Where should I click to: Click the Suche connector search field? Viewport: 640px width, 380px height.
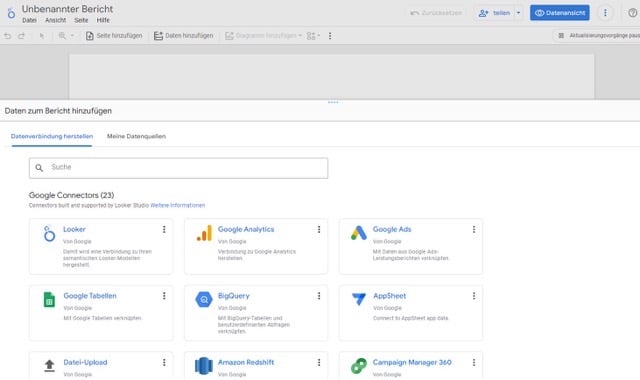[x=178, y=168]
